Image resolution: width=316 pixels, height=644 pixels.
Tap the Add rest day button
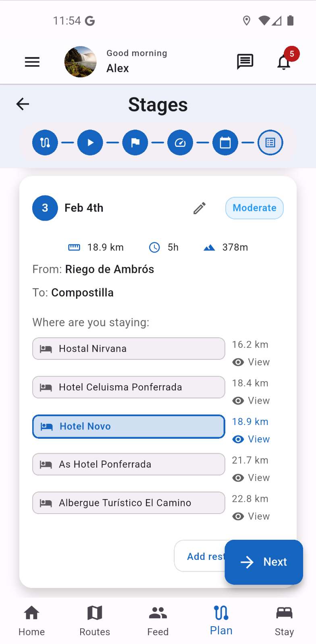pos(200,556)
